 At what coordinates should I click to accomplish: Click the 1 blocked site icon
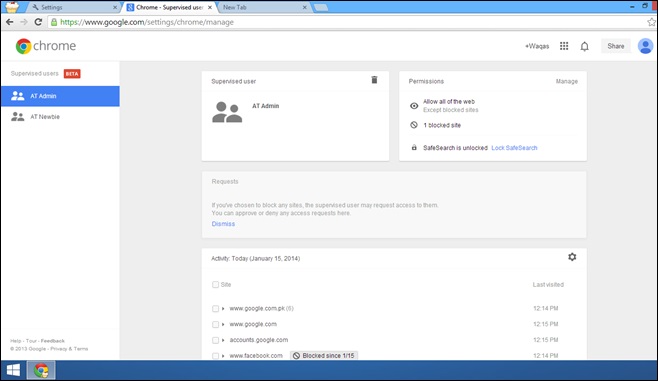pyautogui.click(x=414, y=125)
